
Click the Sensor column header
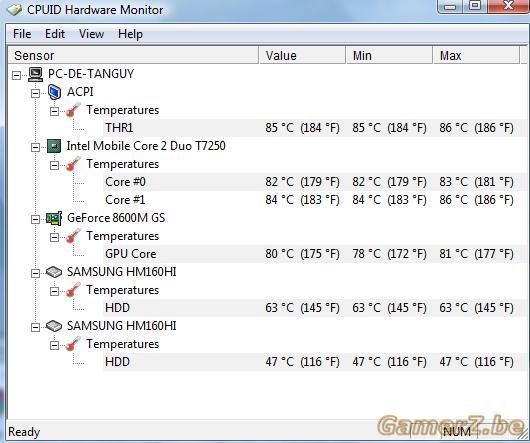click(x=133, y=55)
